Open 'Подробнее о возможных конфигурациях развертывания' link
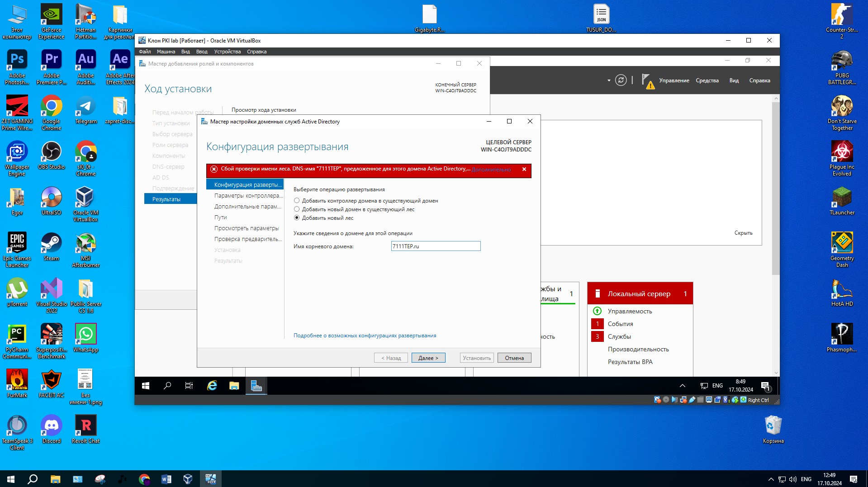 365,336
